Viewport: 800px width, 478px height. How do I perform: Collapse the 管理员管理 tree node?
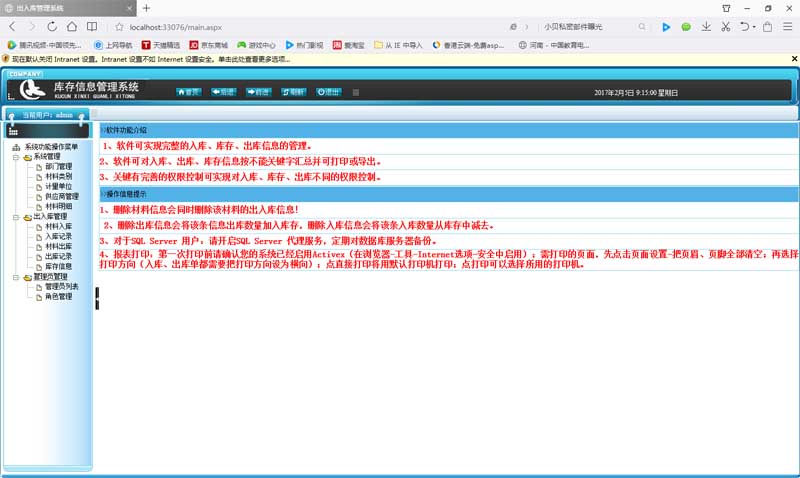point(16,277)
